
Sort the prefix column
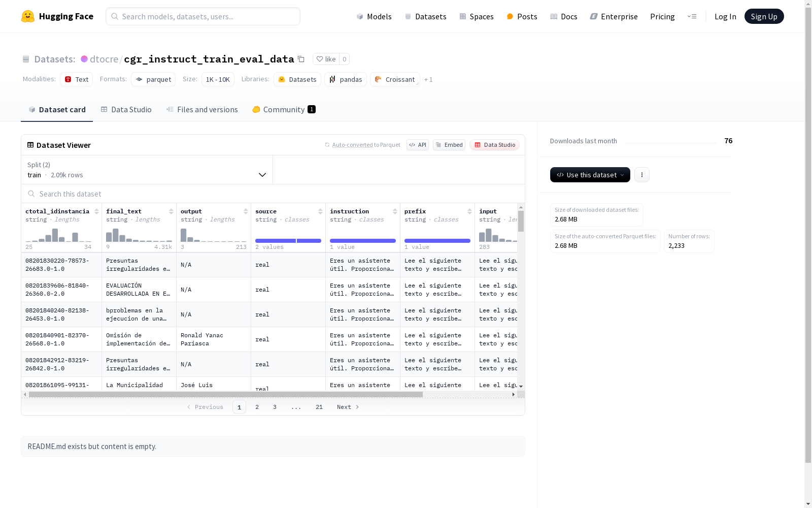coord(469,211)
